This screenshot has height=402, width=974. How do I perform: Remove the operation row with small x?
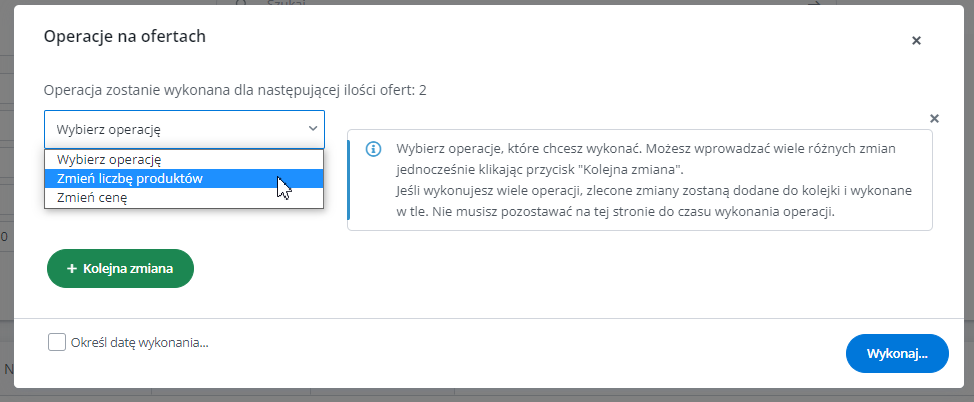(934, 118)
